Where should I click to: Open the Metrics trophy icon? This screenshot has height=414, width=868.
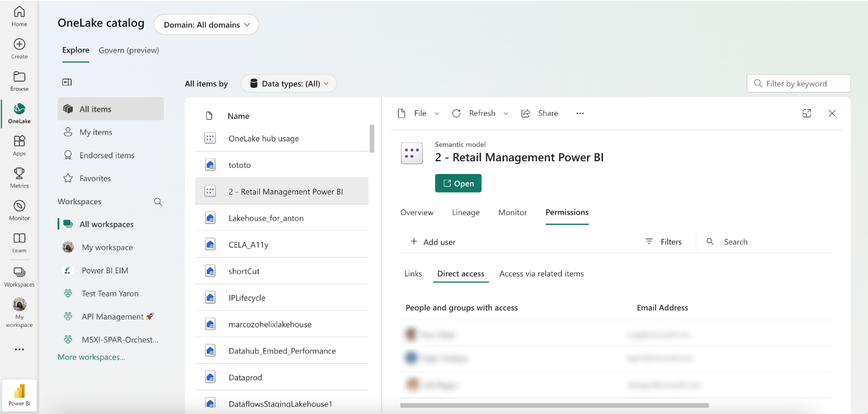(19, 178)
